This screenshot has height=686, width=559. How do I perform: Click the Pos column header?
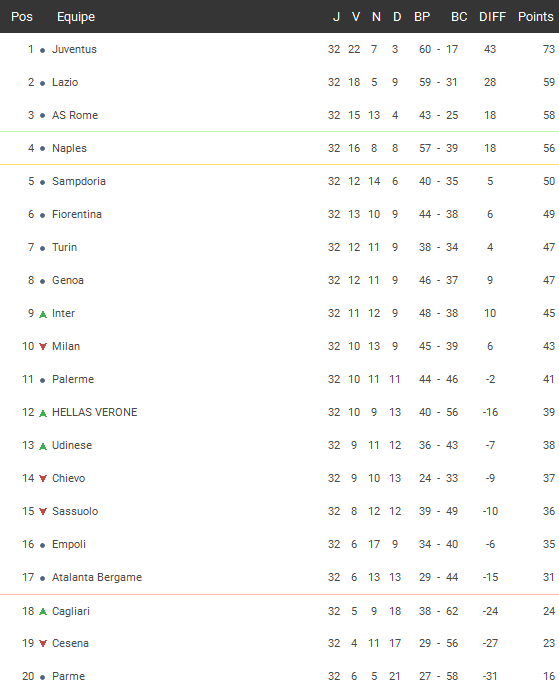coord(22,17)
